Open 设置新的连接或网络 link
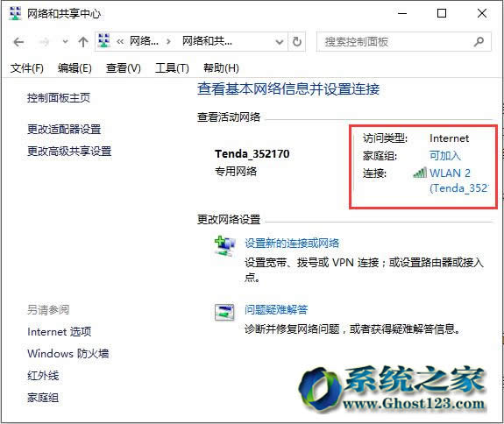This screenshot has height=424, width=504. pos(292,244)
